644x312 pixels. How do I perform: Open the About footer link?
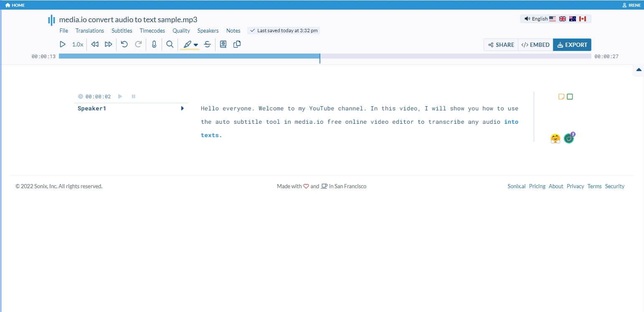click(x=556, y=186)
